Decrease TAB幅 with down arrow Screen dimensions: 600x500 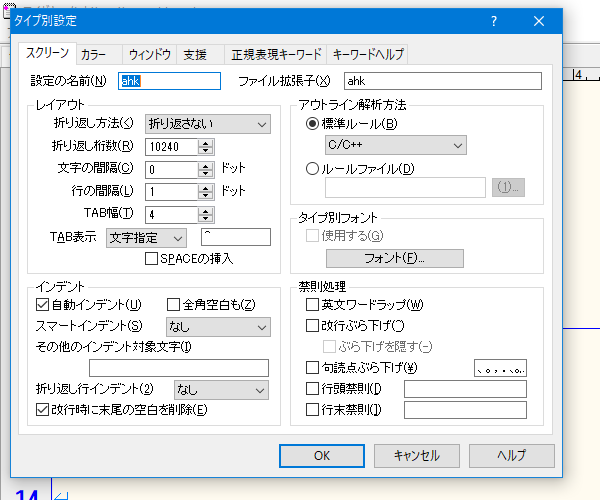(x=206, y=218)
